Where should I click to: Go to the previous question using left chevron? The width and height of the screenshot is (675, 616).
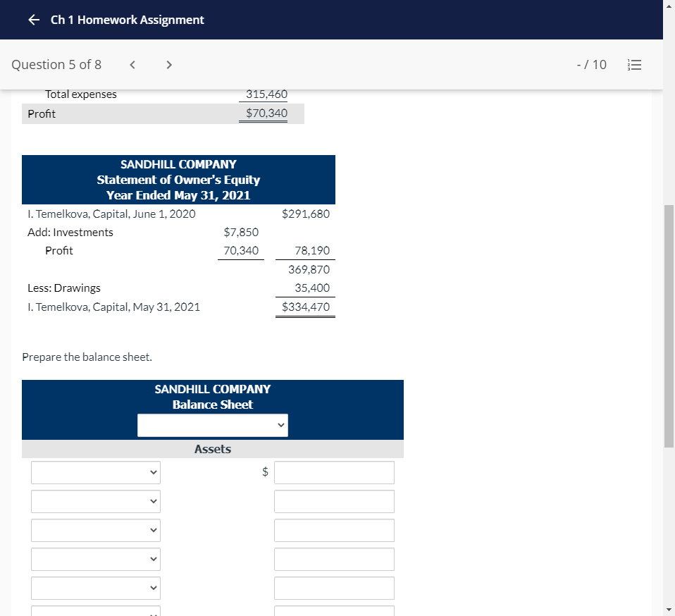[x=132, y=64]
